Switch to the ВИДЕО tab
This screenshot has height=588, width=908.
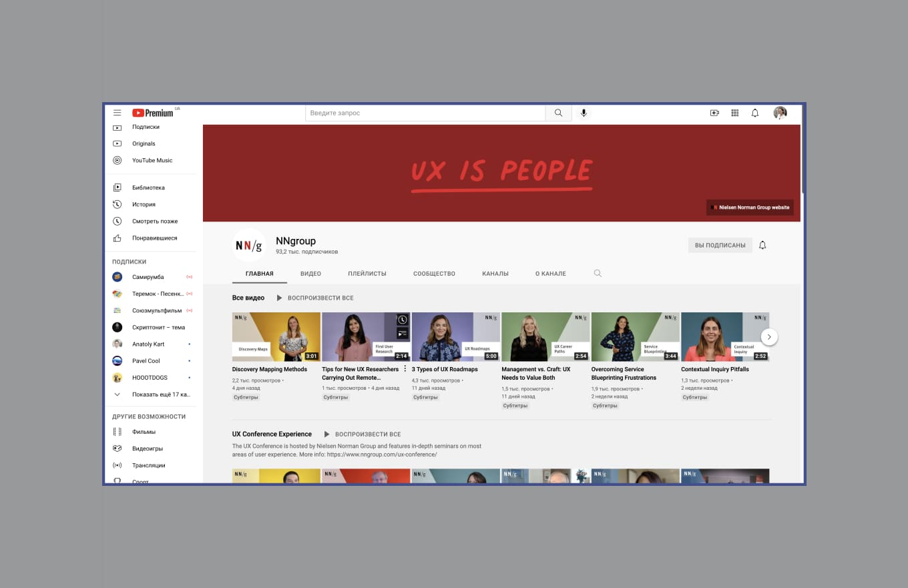310,274
